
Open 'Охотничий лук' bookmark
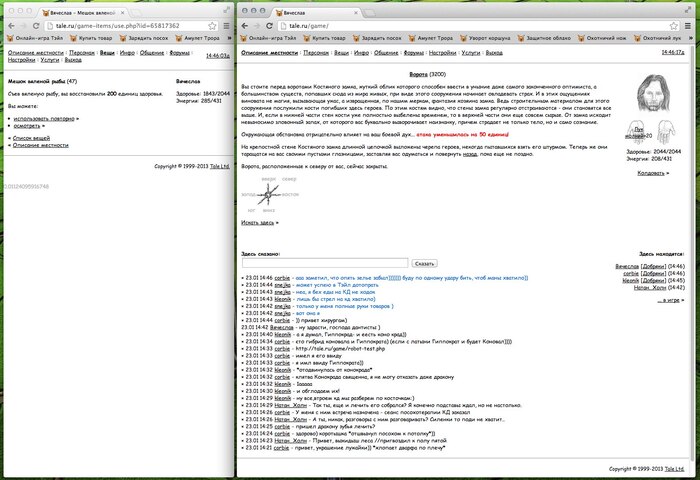tap(658, 38)
